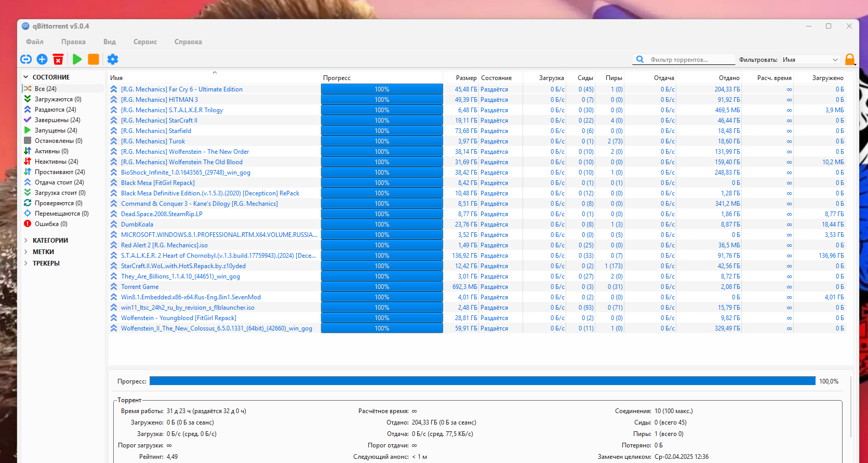The width and height of the screenshot is (868, 463).
Task: Click the add torrent file plus icon
Action: (x=42, y=59)
